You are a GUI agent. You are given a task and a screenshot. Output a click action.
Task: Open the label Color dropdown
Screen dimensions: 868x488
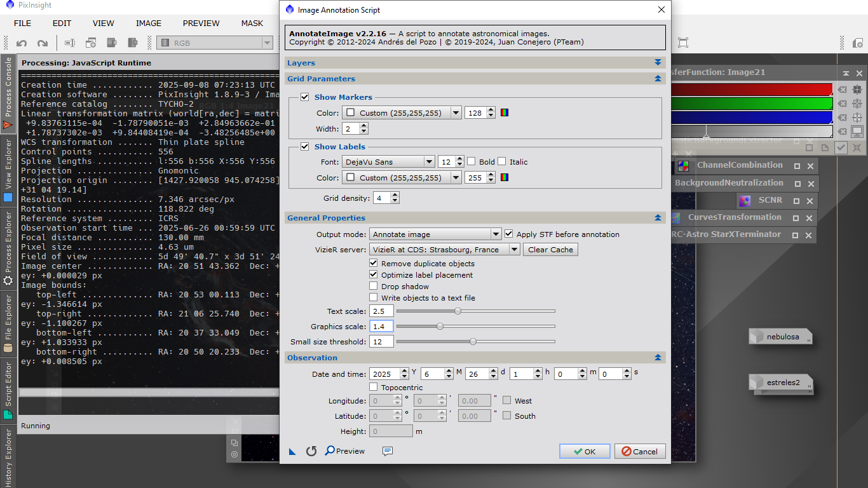(x=402, y=178)
